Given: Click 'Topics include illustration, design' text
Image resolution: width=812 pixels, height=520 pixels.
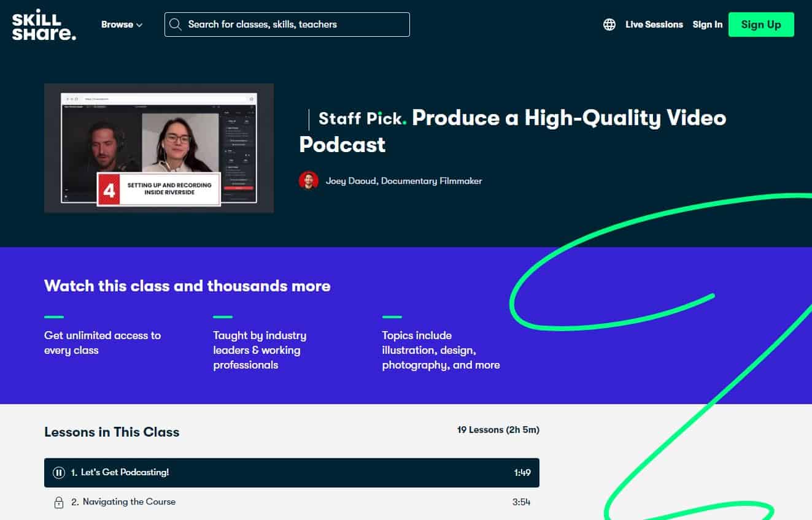Looking at the screenshot, I should click(x=441, y=350).
